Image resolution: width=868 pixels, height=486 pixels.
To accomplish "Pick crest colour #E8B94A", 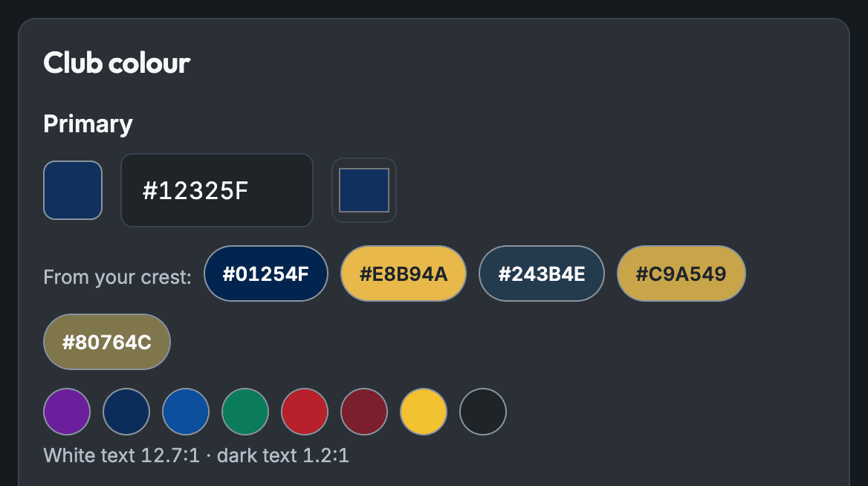I will (403, 273).
